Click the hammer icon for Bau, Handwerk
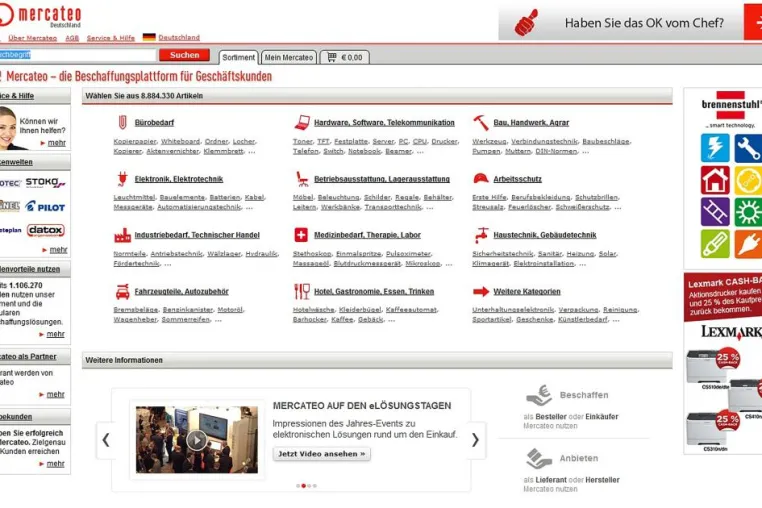762x508 pixels. (481, 123)
